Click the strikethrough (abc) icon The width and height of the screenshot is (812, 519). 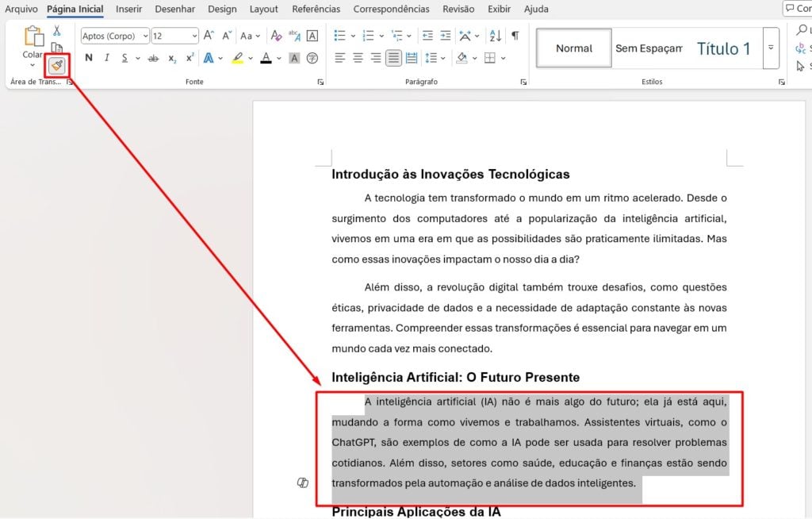point(153,57)
